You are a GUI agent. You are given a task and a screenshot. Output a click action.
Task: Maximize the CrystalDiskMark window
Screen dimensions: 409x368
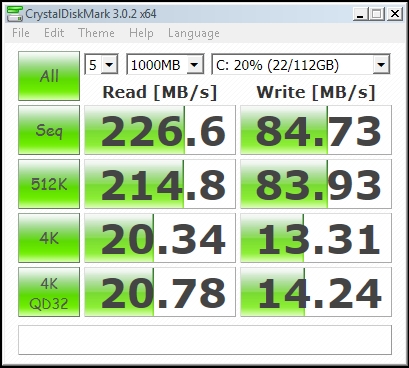coord(377,14)
